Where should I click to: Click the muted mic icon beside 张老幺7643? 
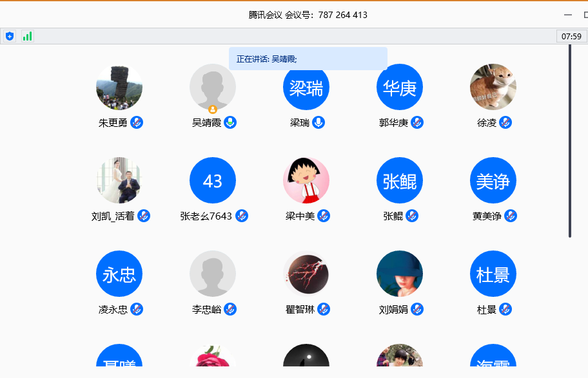(241, 216)
